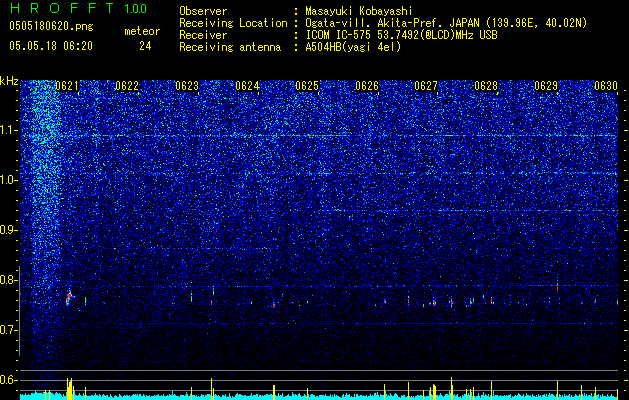
Task: Click the 1.0 kHz axis tick label
Action: pyautogui.click(x=8, y=180)
